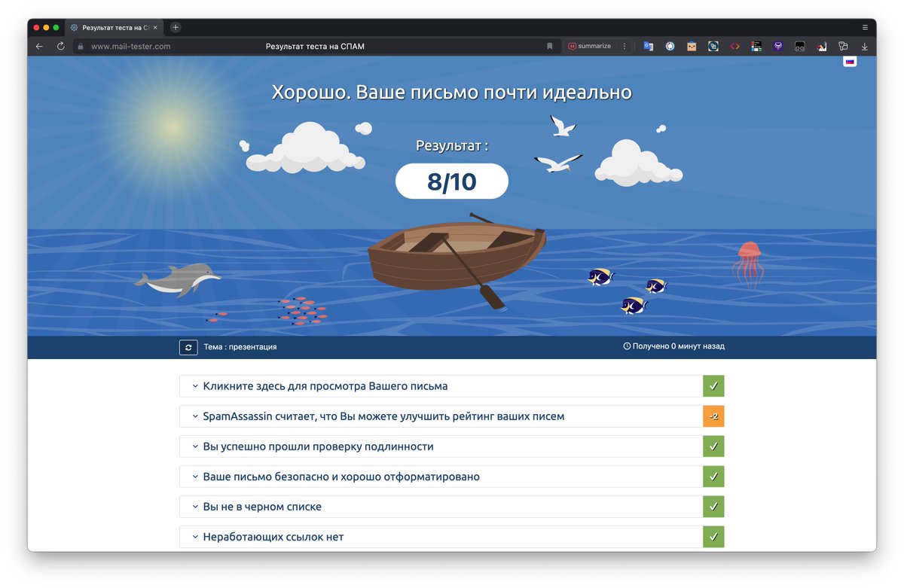Open the Google Translate extension icon
This screenshot has height=588, width=904.
[x=648, y=46]
